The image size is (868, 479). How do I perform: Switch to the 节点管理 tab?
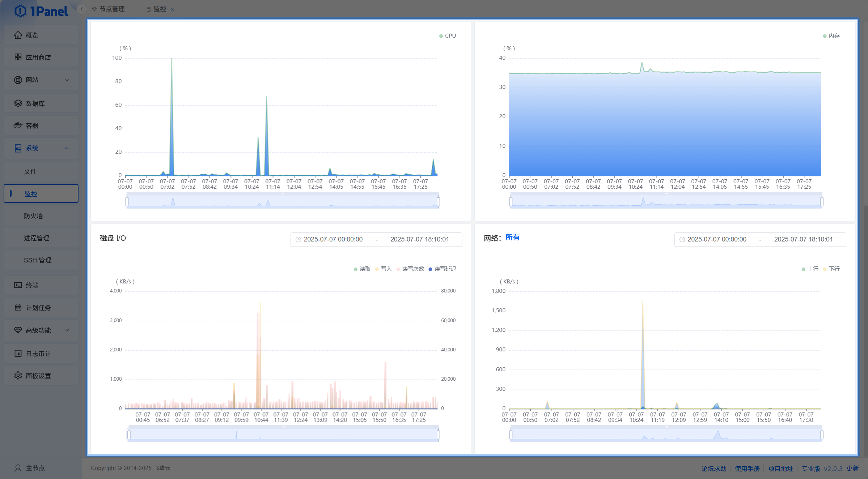[112, 9]
